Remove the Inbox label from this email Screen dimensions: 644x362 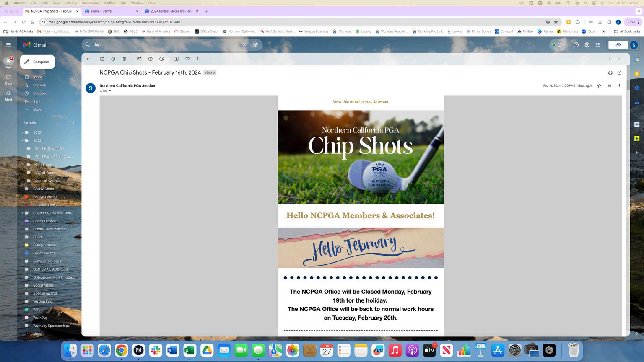214,73
